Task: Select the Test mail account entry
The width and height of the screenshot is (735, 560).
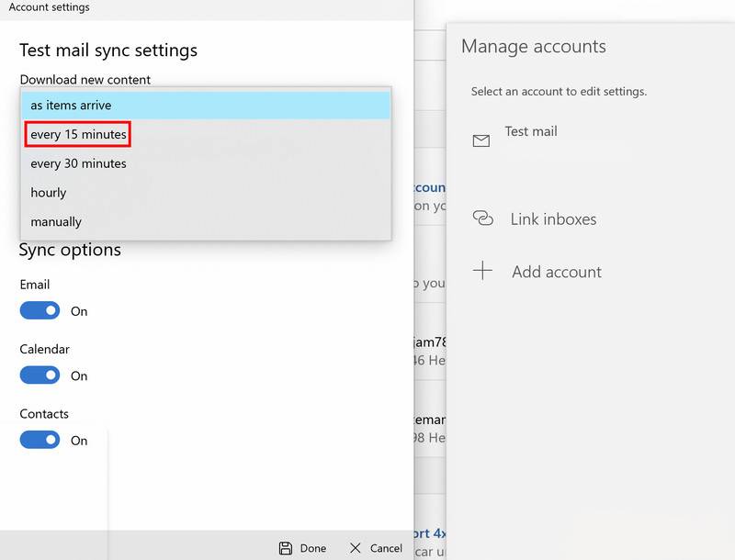Action: (533, 131)
